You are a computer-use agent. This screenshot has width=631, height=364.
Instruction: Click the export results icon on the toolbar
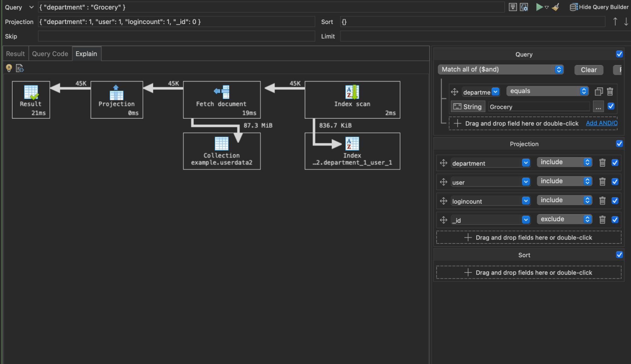[x=513, y=7]
